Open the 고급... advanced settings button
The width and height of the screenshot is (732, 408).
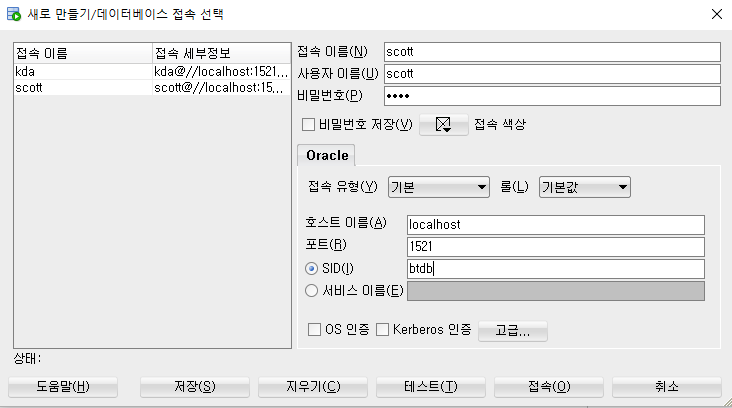coord(513,331)
